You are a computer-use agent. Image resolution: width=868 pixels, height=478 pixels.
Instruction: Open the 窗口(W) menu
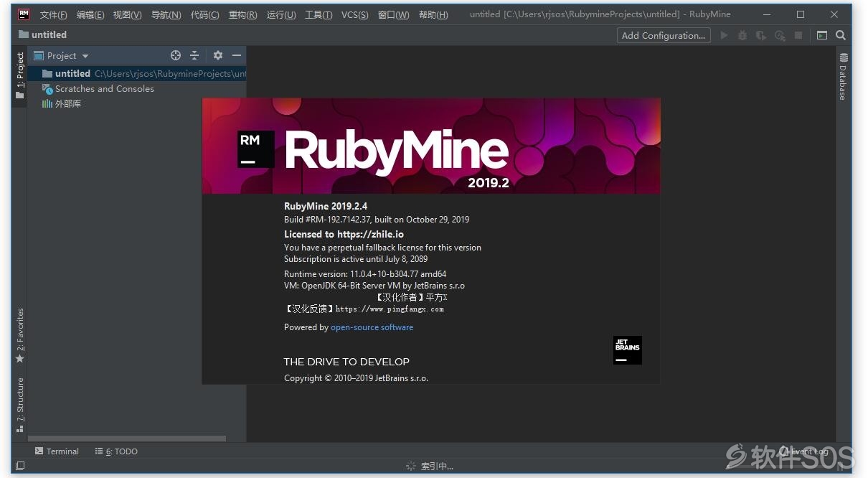point(394,14)
